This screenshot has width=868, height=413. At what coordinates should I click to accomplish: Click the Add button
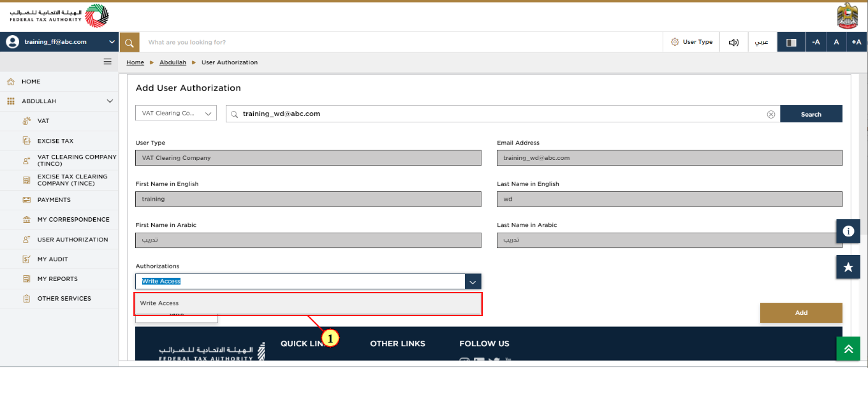click(x=801, y=313)
